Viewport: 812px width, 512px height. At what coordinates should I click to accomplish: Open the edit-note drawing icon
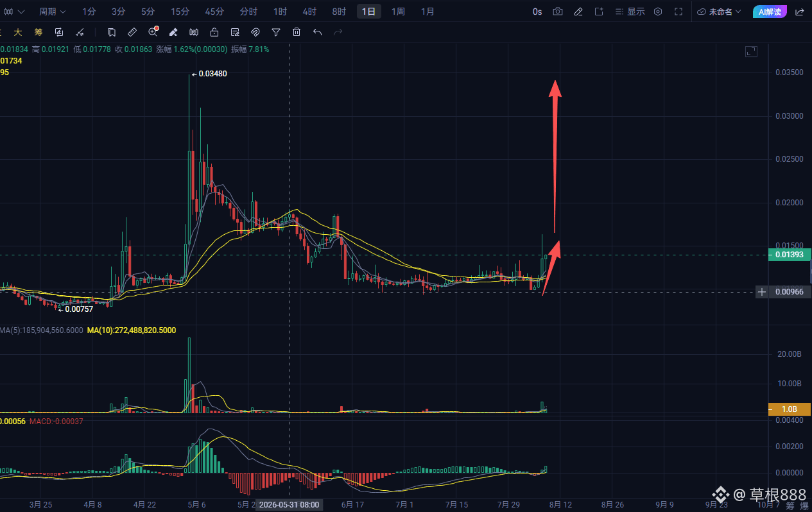235,32
